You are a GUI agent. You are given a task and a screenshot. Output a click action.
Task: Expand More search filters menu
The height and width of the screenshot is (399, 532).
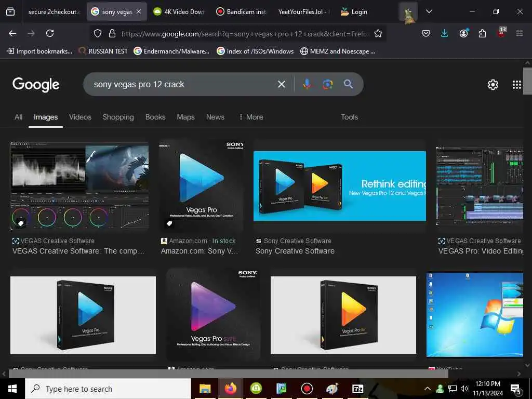click(x=251, y=117)
